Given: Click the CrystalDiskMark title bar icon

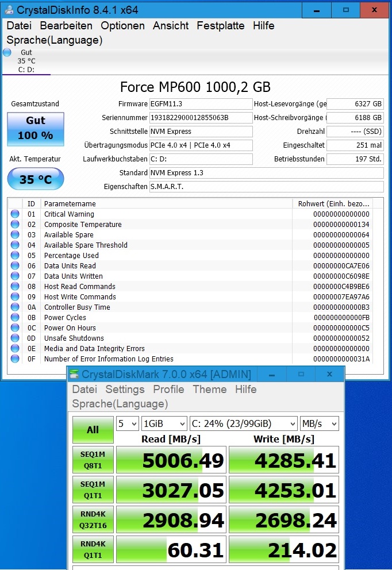Looking at the screenshot, I should tap(74, 374).
